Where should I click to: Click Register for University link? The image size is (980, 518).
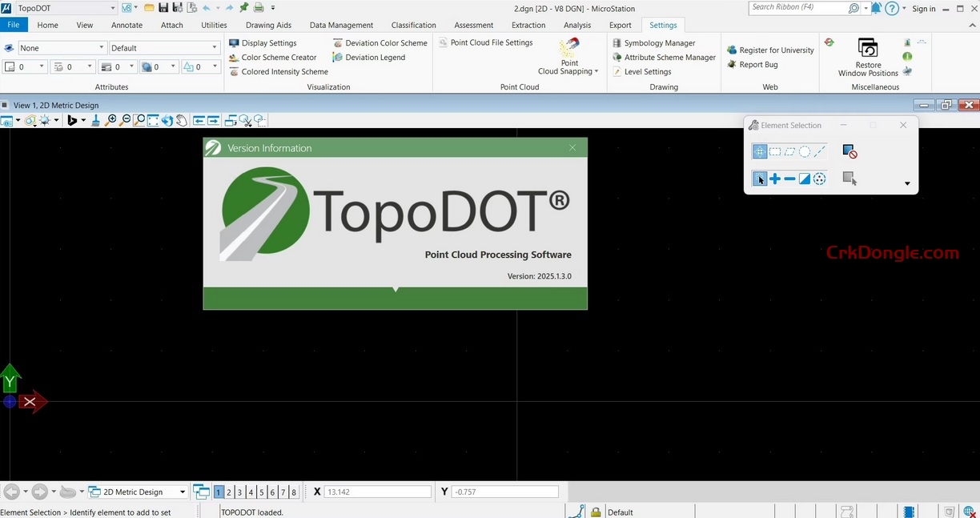776,50
